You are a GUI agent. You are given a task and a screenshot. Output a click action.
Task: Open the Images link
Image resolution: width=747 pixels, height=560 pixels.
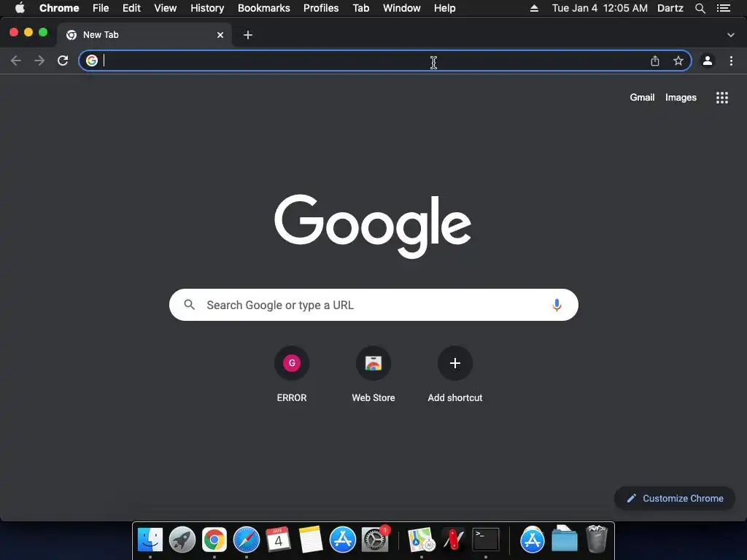click(x=681, y=97)
